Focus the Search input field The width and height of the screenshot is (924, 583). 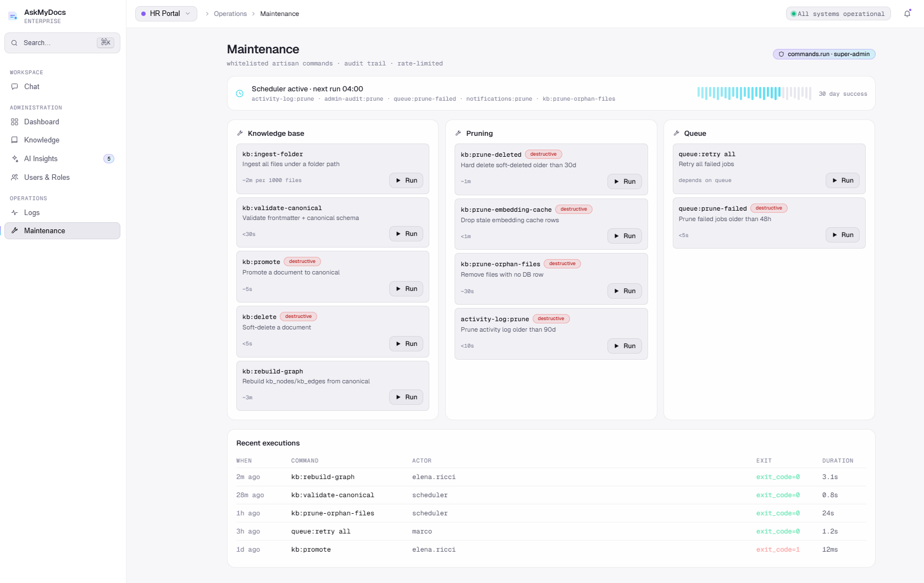pos(62,43)
